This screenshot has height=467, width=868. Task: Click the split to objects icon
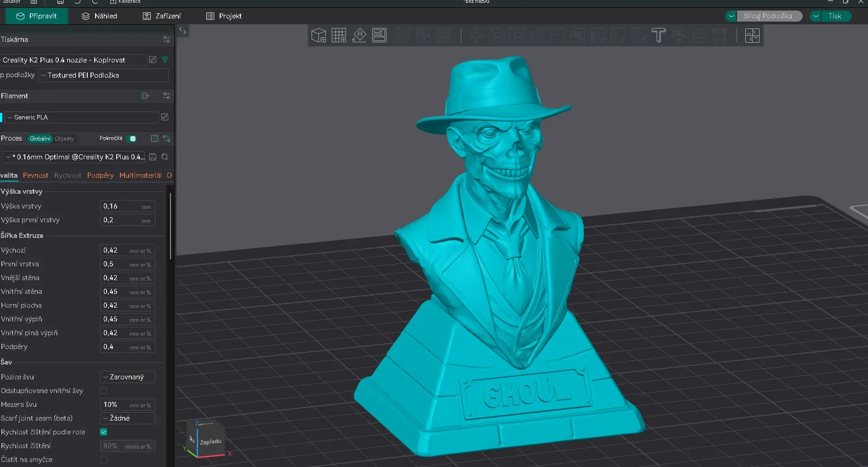[x=403, y=35]
